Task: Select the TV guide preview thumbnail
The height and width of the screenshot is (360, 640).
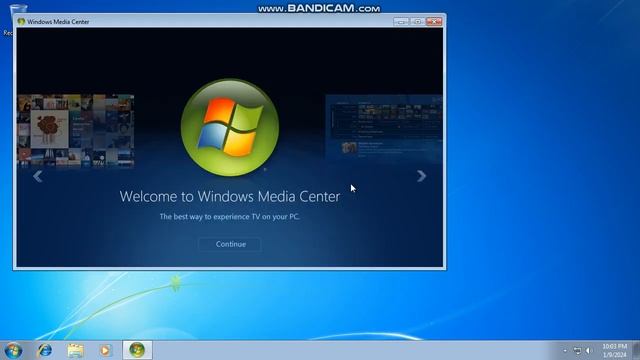Action: [384, 129]
